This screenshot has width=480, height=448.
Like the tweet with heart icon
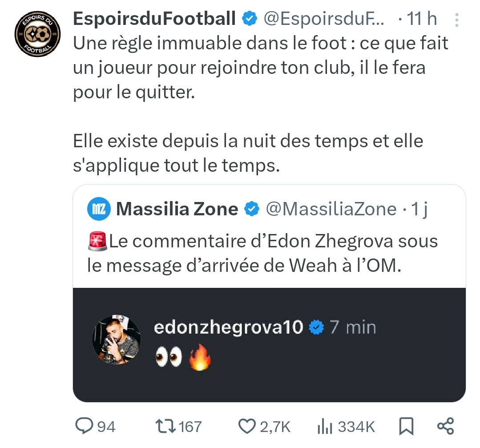tap(247, 426)
